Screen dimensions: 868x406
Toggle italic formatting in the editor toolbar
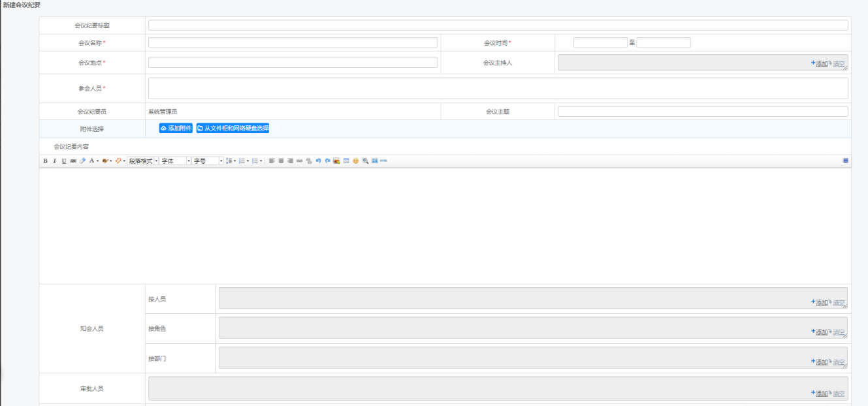[x=54, y=161]
